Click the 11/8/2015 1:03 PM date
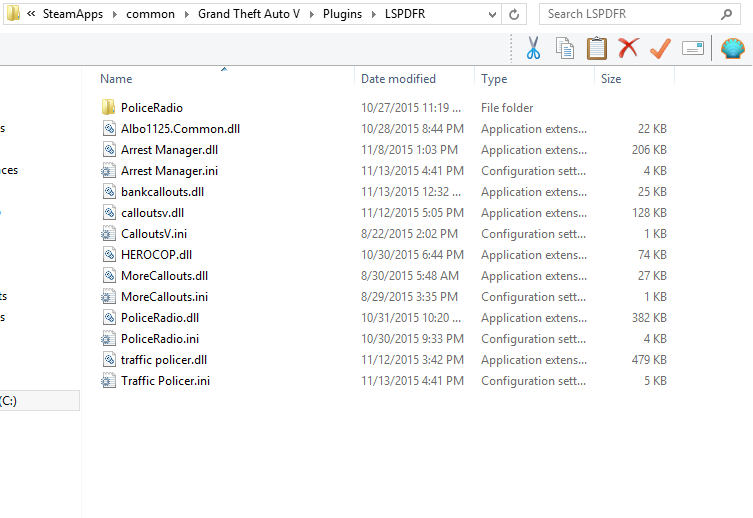753x518 pixels. 410,150
